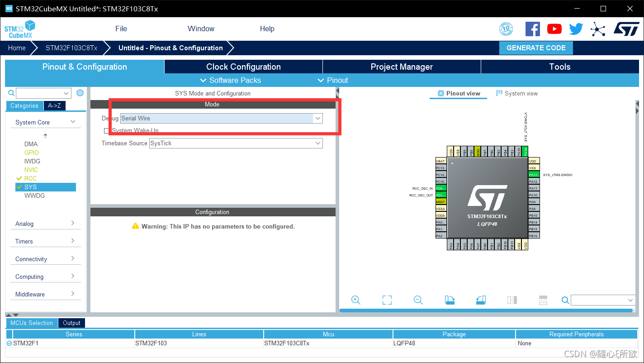Expand the Middleware category

45,294
